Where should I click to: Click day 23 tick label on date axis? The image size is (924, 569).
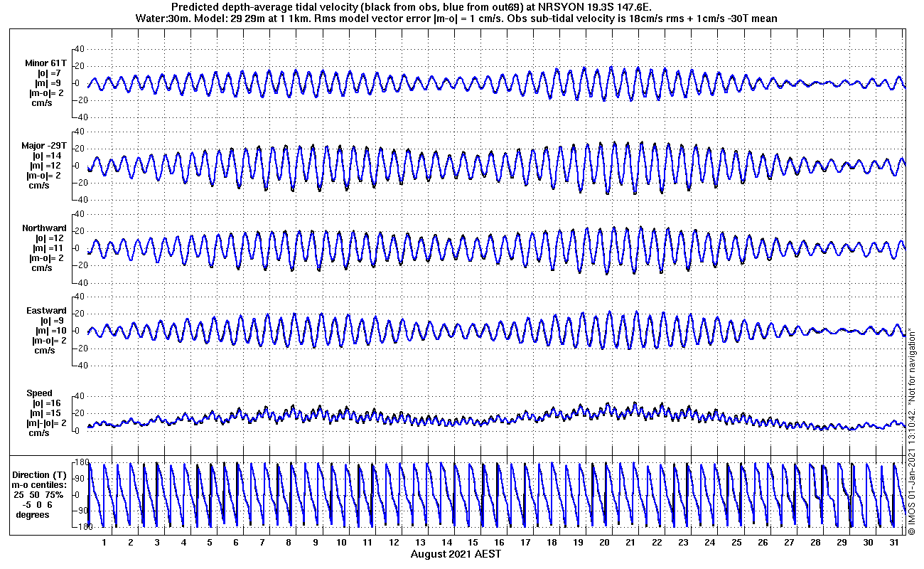(x=684, y=542)
